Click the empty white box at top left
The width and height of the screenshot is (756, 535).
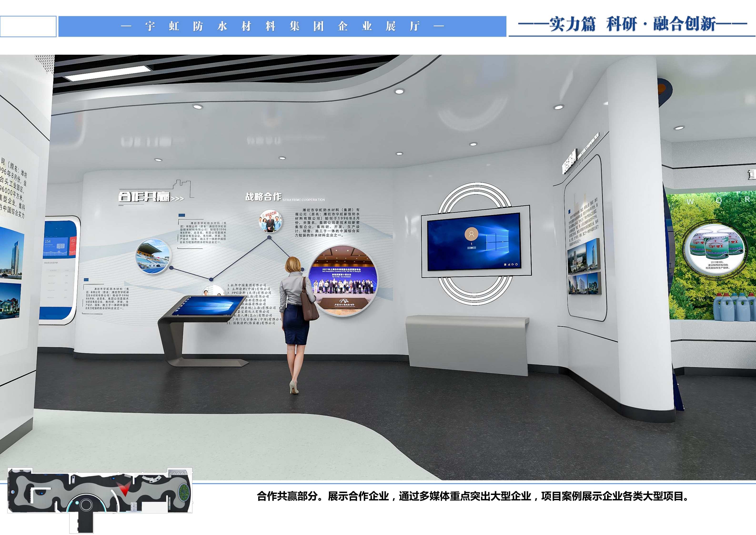pos(28,26)
